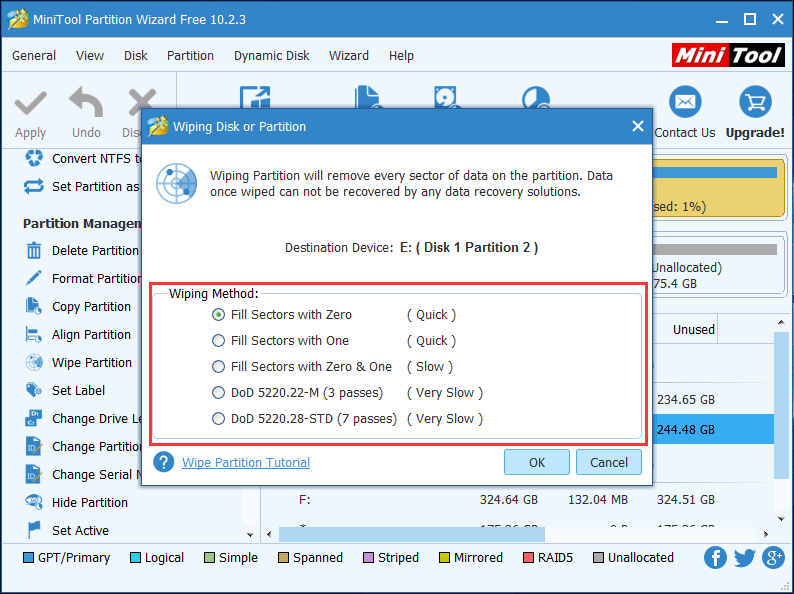Open the Partition menu
Viewport: 794px width, 594px height.
click(190, 55)
